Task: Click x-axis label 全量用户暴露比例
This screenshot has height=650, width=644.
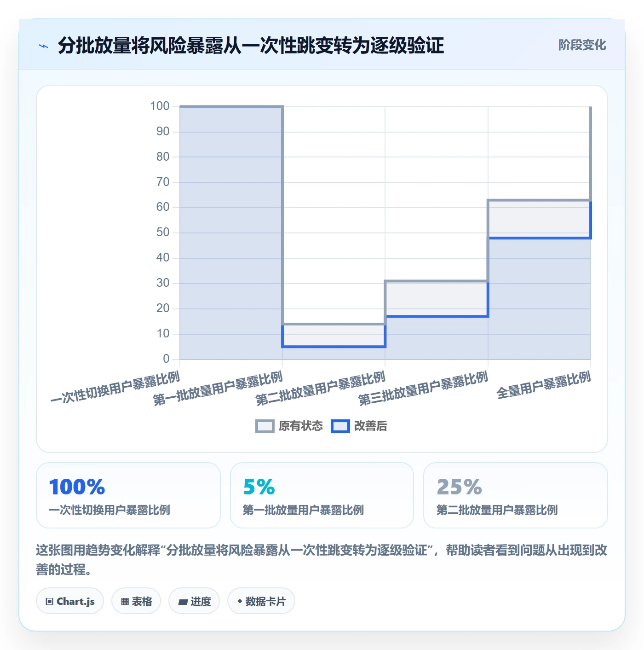Action: (x=544, y=385)
